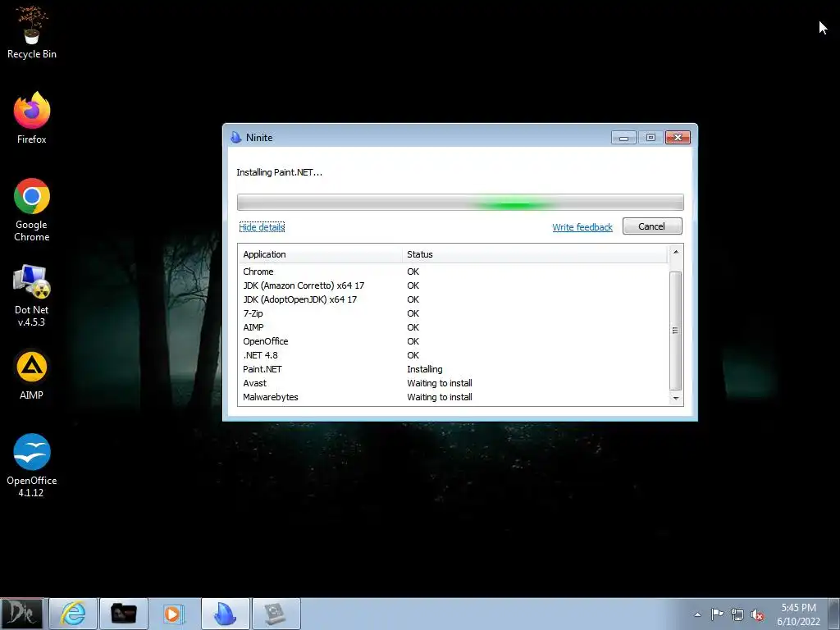Minimize the Ninite window
The height and width of the screenshot is (630, 840).
pyautogui.click(x=623, y=138)
